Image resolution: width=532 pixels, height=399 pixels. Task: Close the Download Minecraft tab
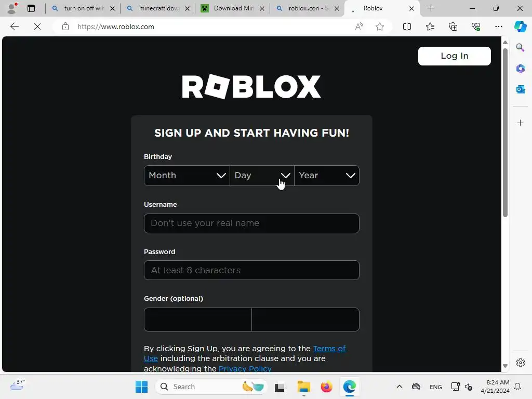262,8
